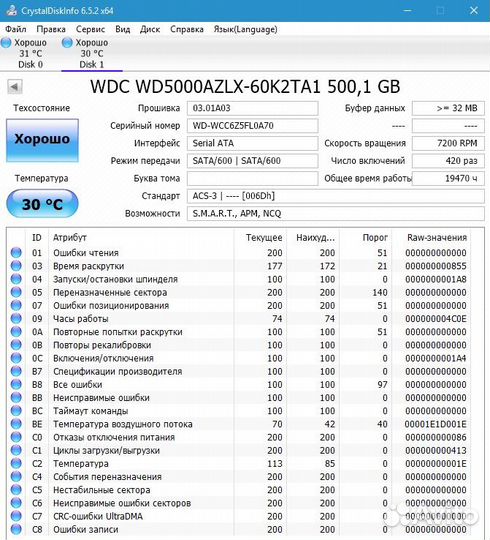The width and height of the screenshot is (490, 540).
Task: Click the Возможности field S.M.A.R.T., APM, NCQ
Action: coord(336,214)
